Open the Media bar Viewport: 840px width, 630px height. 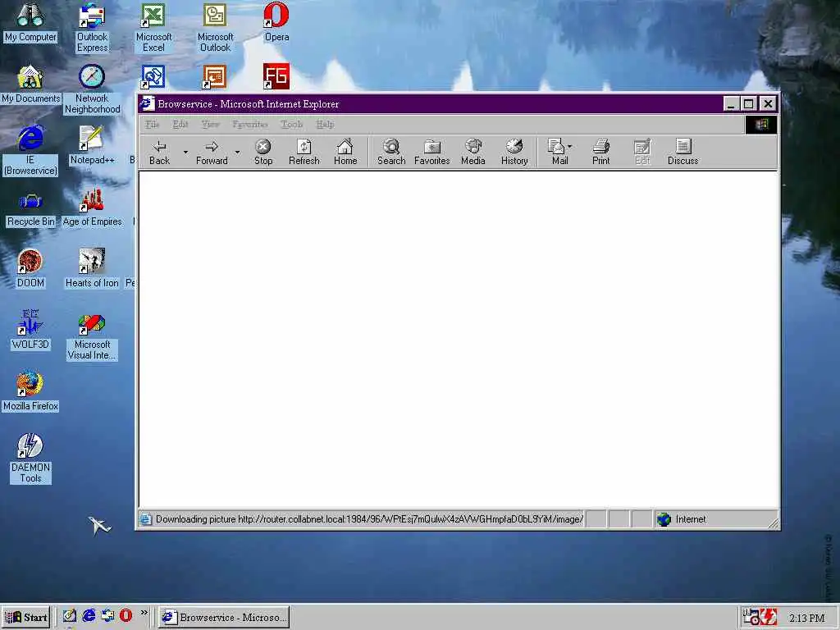pos(473,152)
